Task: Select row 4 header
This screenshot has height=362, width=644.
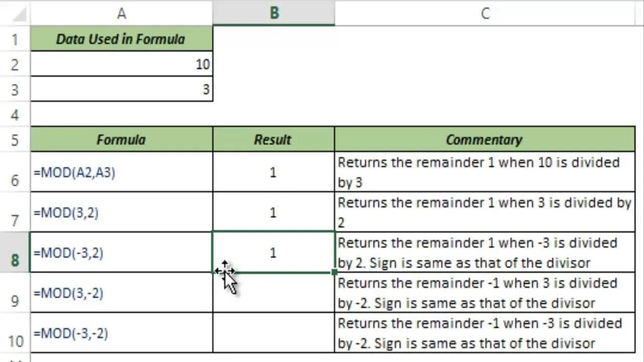Action: (15, 114)
